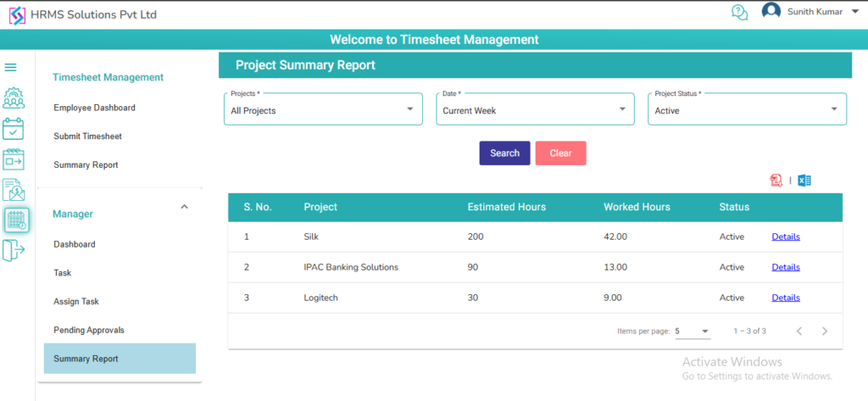Click the 1 – 3 of 3 pagination label
Screen dimensions: 868x401
749,331
